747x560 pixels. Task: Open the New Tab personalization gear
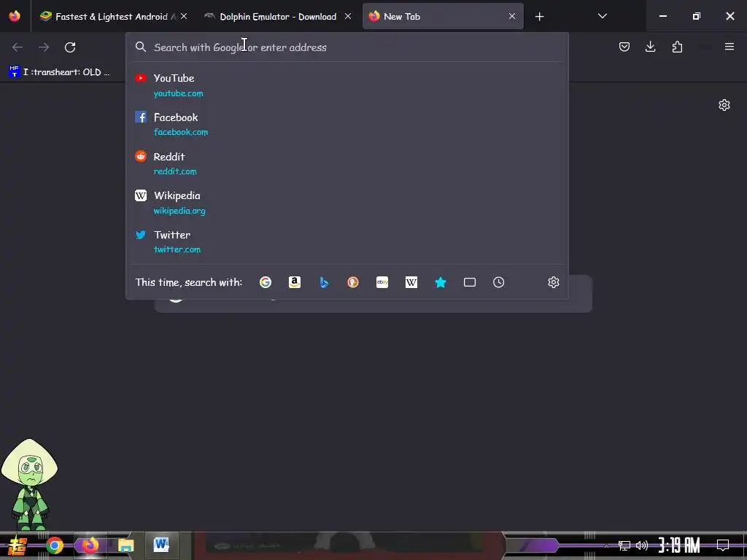(x=724, y=105)
